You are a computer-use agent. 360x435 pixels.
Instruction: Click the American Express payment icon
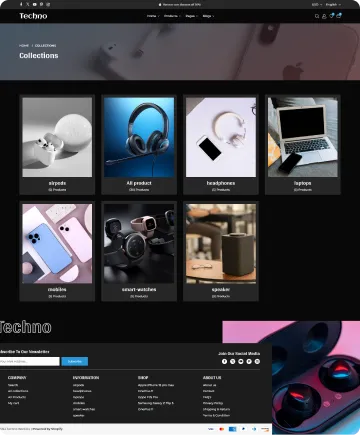coord(233,429)
